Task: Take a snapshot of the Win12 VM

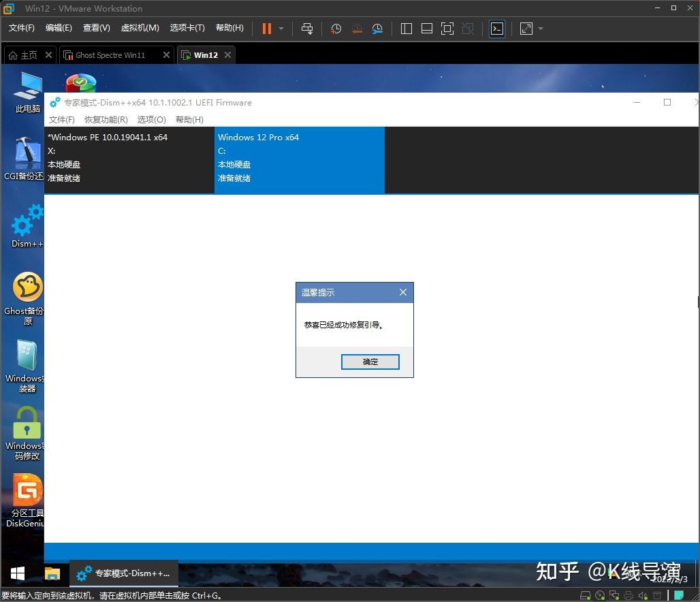Action: tap(335, 29)
